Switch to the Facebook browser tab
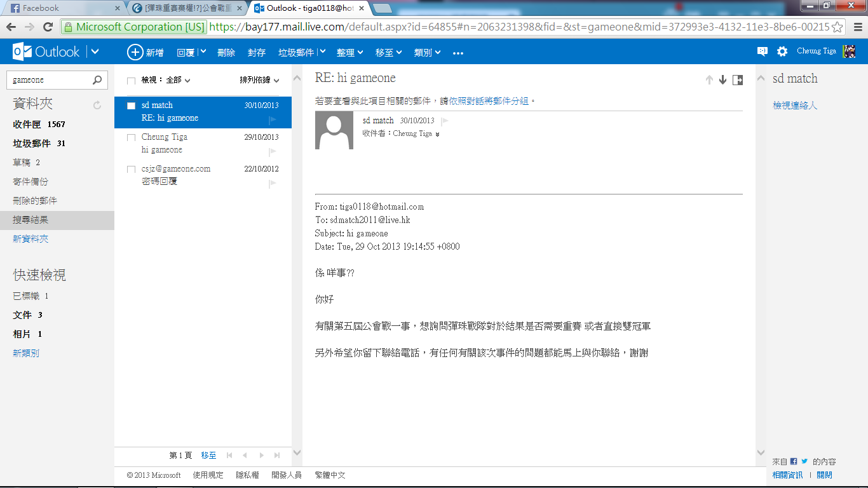The height and width of the screenshot is (488, 868). [60, 8]
